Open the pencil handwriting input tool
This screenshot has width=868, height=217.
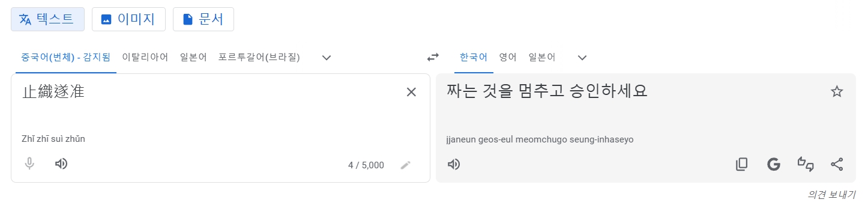coord(406,165)
